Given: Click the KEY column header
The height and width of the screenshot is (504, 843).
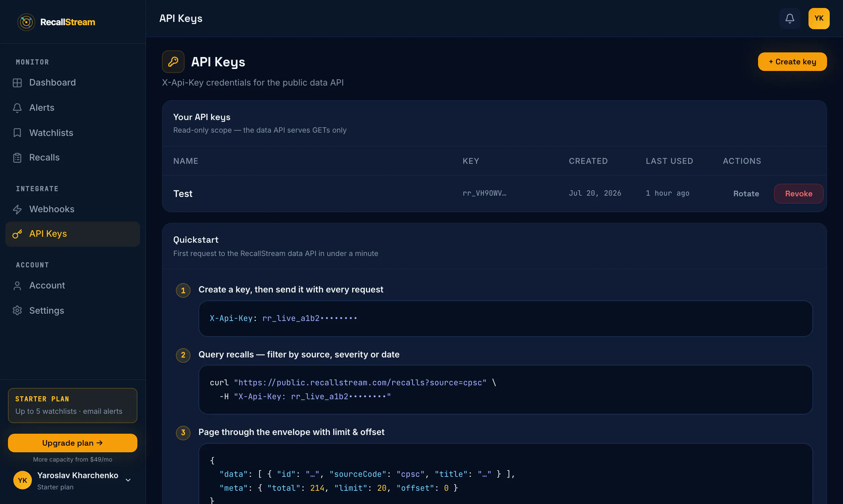Looking at the screenshot, I should coord(471,161).
